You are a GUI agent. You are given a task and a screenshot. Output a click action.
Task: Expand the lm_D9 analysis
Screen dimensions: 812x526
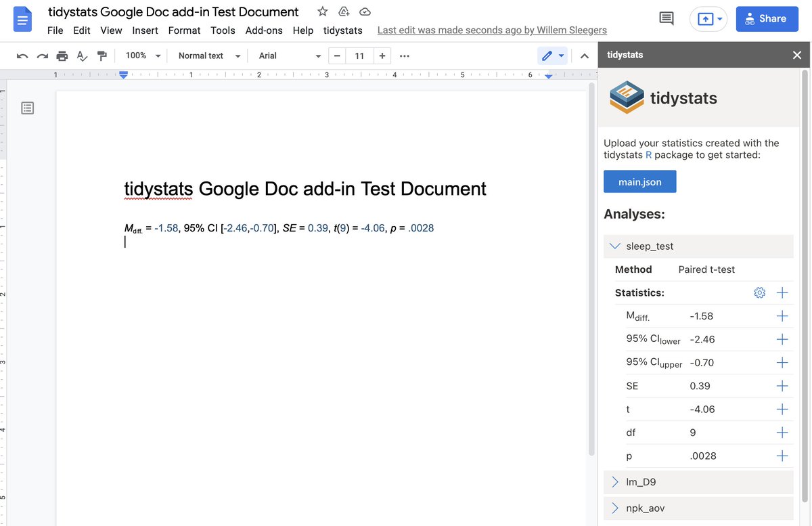point(698,482)
